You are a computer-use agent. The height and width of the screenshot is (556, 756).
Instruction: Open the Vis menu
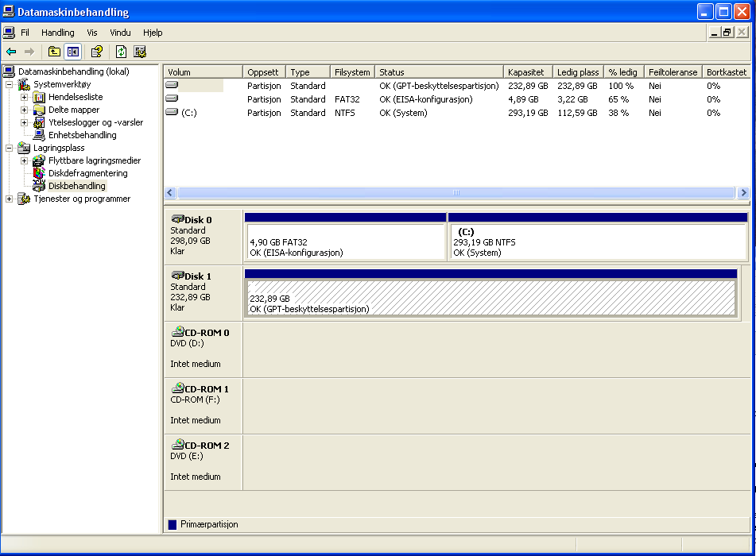click(x=92, y=33)
